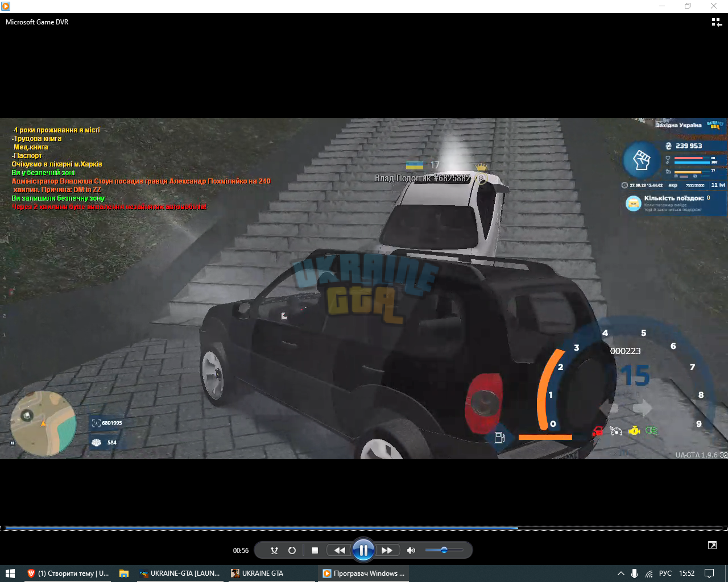Screen dimensions: 728x582
Task: Switch to UKRAINE-GTA launcher taskbar item
Action: (180, 573)
